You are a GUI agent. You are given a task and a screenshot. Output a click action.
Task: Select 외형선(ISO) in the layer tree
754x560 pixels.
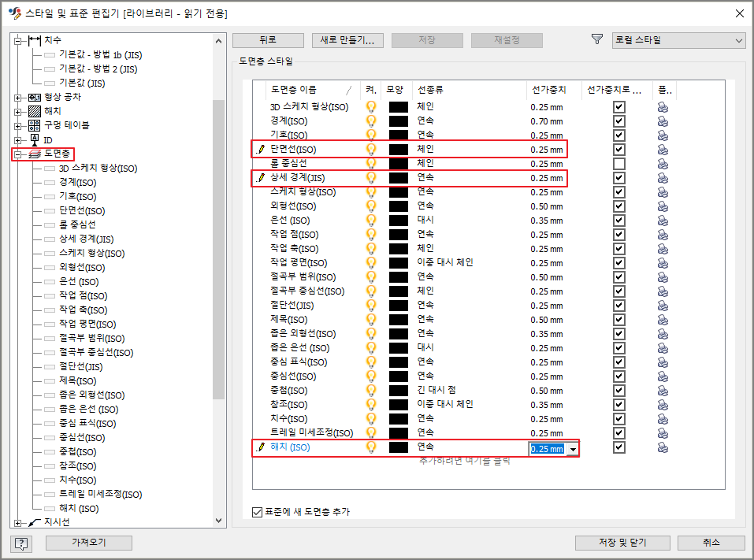coord(82,267)
